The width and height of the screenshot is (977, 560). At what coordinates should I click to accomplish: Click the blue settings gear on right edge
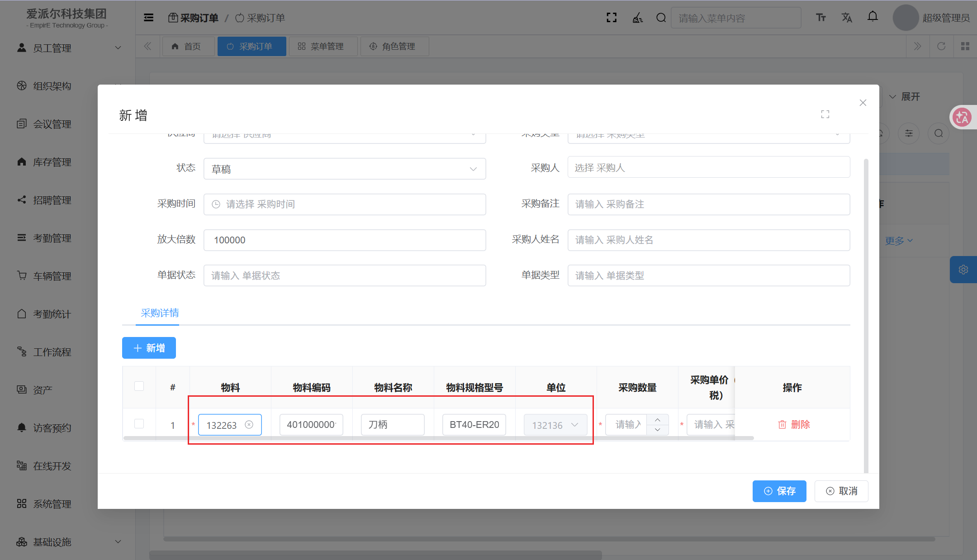click(963, 270)
